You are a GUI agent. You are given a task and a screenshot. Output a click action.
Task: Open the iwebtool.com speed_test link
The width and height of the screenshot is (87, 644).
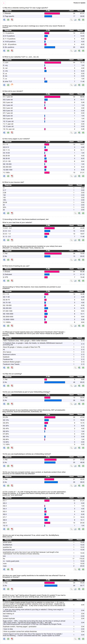coord(35,219)
